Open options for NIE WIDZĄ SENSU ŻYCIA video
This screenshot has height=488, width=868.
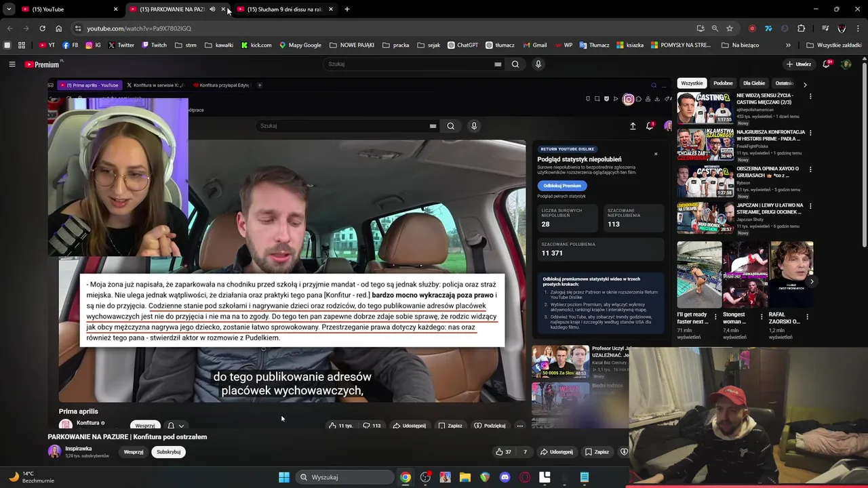coord(810,96)
